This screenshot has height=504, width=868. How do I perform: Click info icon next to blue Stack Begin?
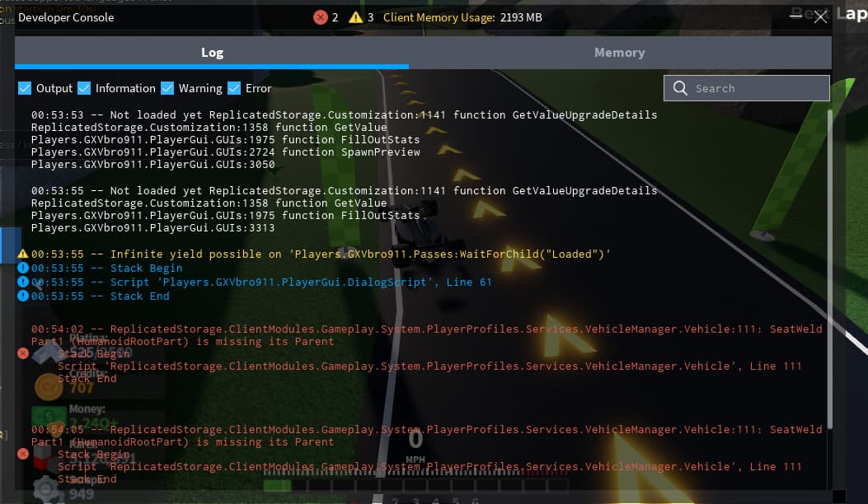(23, 268)
